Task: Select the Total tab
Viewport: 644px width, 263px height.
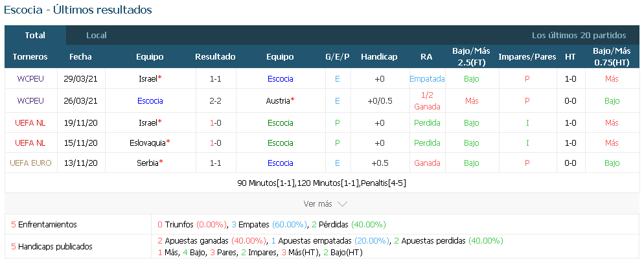Action: (x=35, y=36)
